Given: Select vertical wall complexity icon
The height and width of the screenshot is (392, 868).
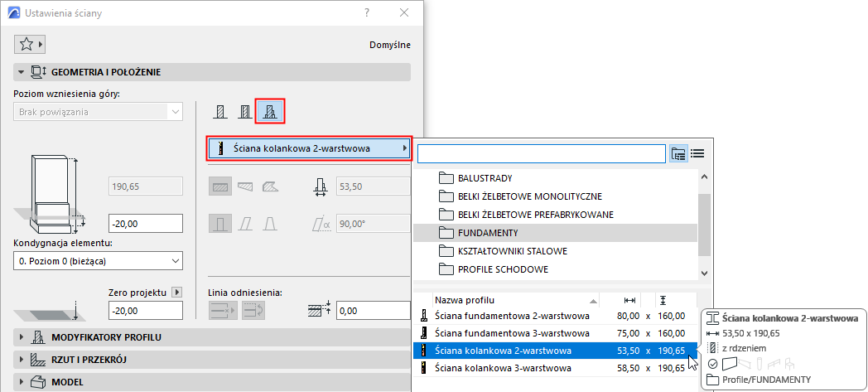Looking at the screenshot, I should (219, 224).
